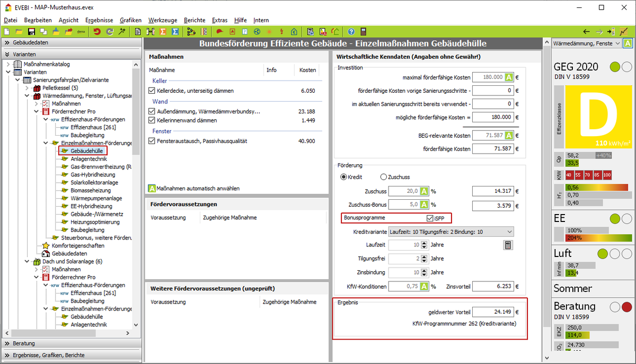This screenshot has width=636, height=364.
Task: Save the project with the floppy disk icon
Action: click(31, 32)
